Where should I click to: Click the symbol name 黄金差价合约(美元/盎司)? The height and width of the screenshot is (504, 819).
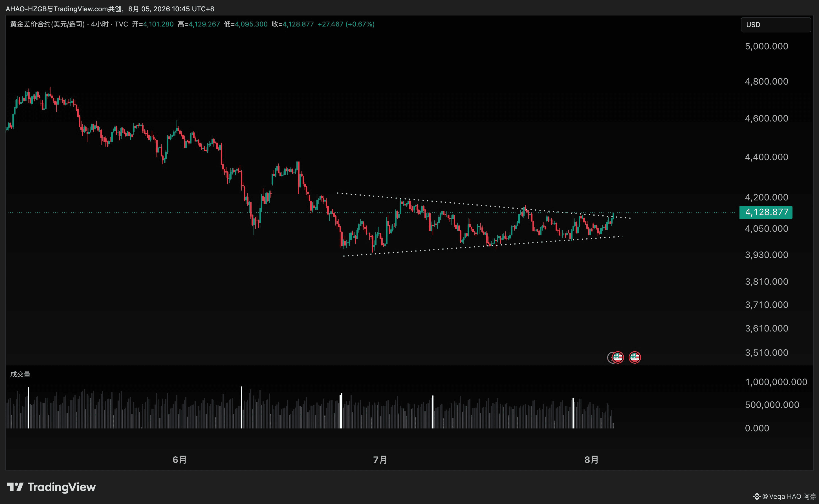pos(47,24)
